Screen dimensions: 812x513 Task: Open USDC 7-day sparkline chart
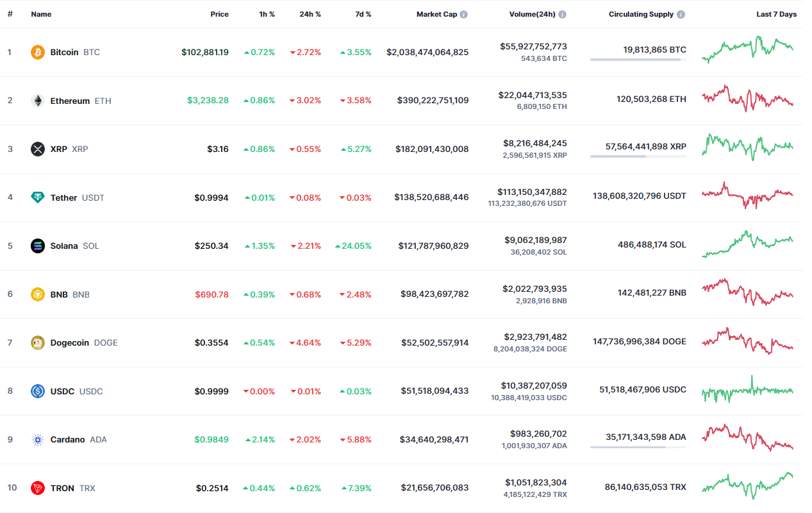[x=748, y=389]
